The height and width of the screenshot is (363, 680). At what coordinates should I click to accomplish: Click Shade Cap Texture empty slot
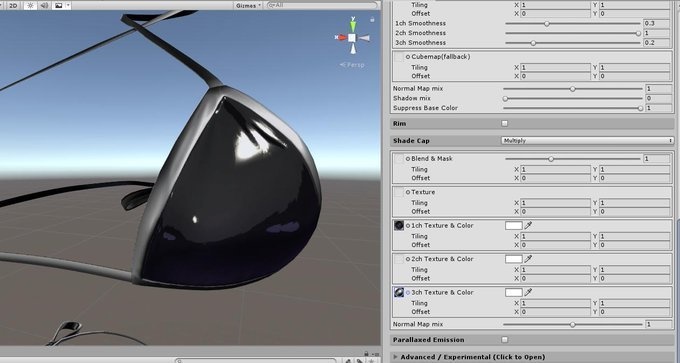pos(399,193)
